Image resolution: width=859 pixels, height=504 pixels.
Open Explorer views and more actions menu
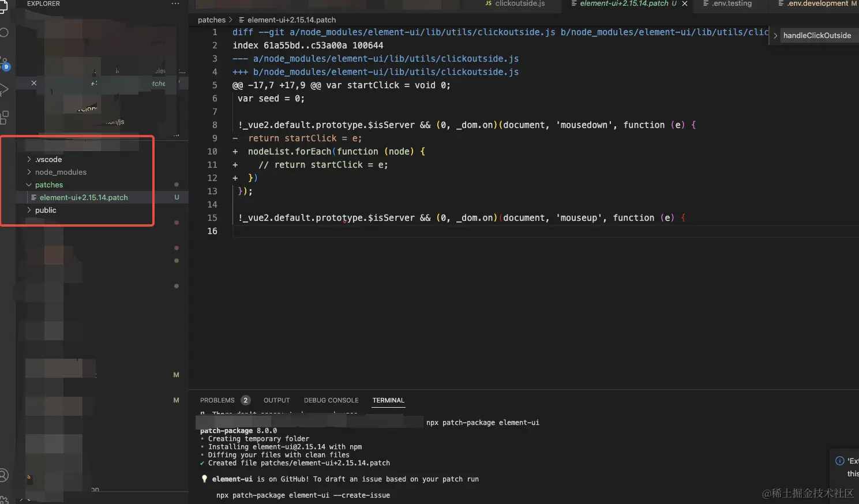[175, 3]
